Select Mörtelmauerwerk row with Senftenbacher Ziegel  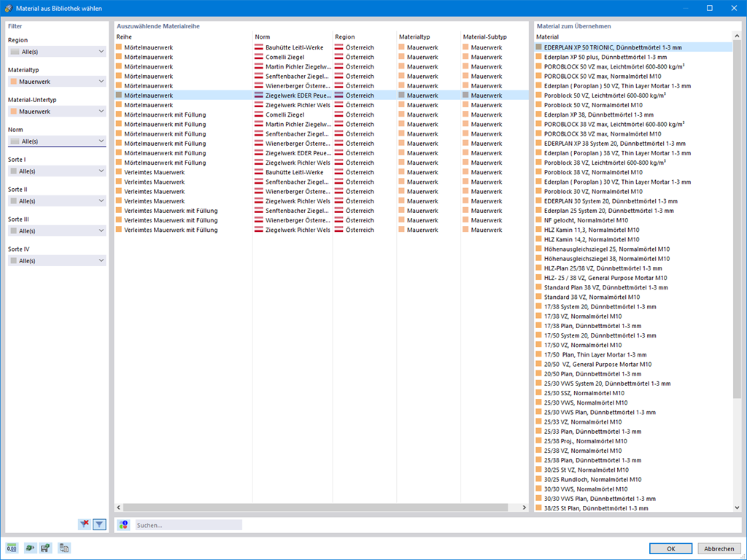(x=322, y=76)
